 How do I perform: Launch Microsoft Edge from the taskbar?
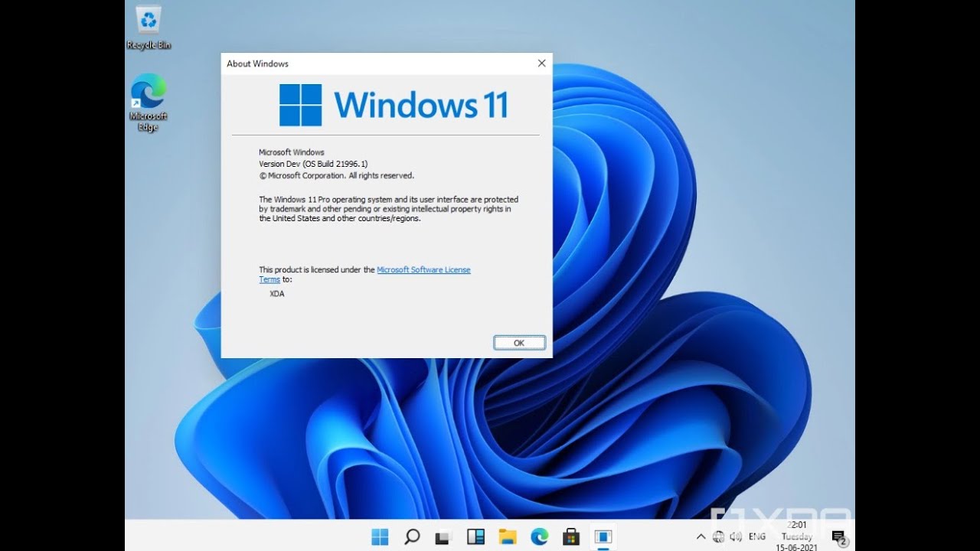[x=539, y=536]
